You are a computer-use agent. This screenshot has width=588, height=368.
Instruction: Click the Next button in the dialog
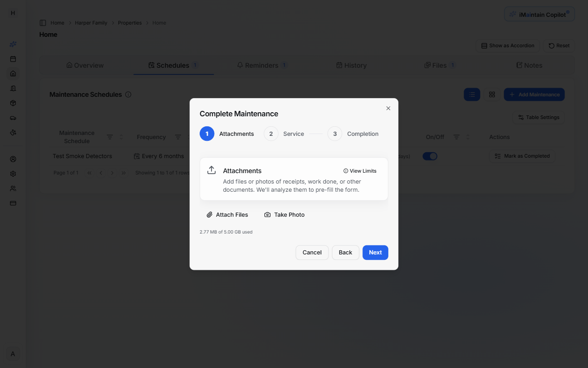[x=375, y=252]
